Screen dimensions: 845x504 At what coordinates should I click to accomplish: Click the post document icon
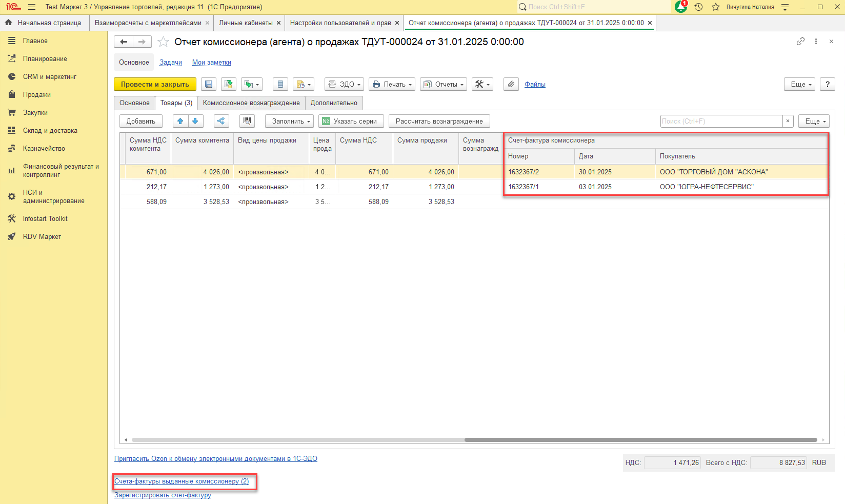click(x=229, y=84)
